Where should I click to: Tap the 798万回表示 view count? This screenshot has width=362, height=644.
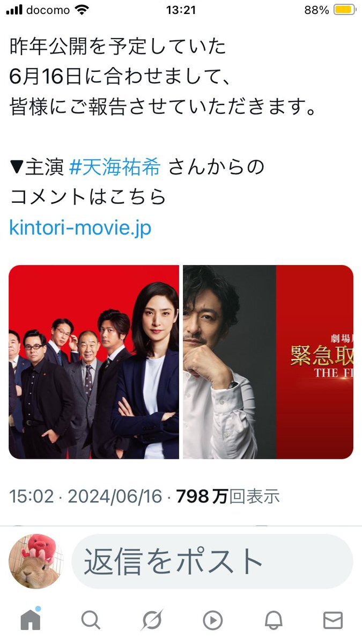click(x=228, y=496)
